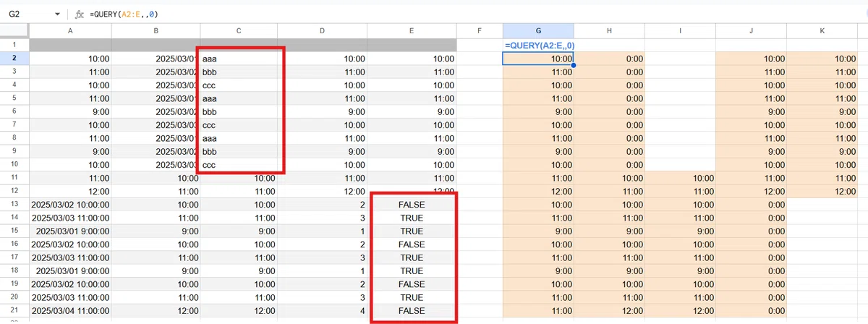Click cell C10 containing ccc

click(x=239, y=165)
